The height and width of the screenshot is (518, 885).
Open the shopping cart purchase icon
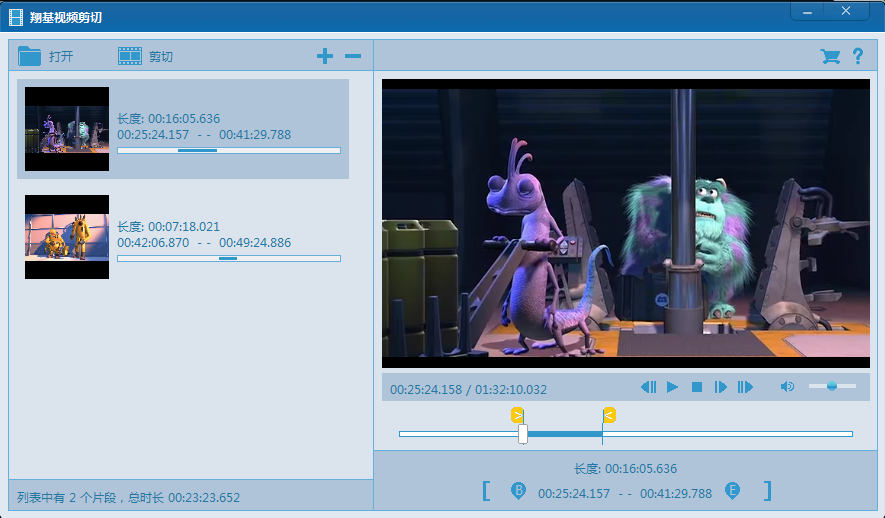pos(829,57)
